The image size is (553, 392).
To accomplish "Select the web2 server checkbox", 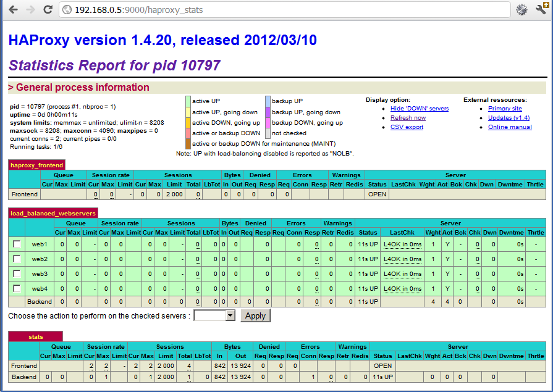I will point(17,259).
